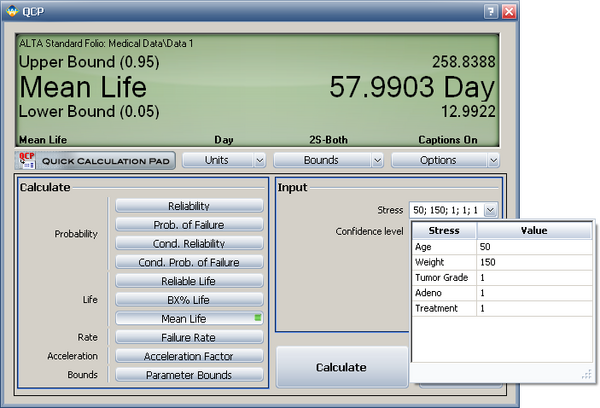Click the Upper Bound value 258.8388
The width and height of the screenshot is (600, 408).
[x=464, y=62]
